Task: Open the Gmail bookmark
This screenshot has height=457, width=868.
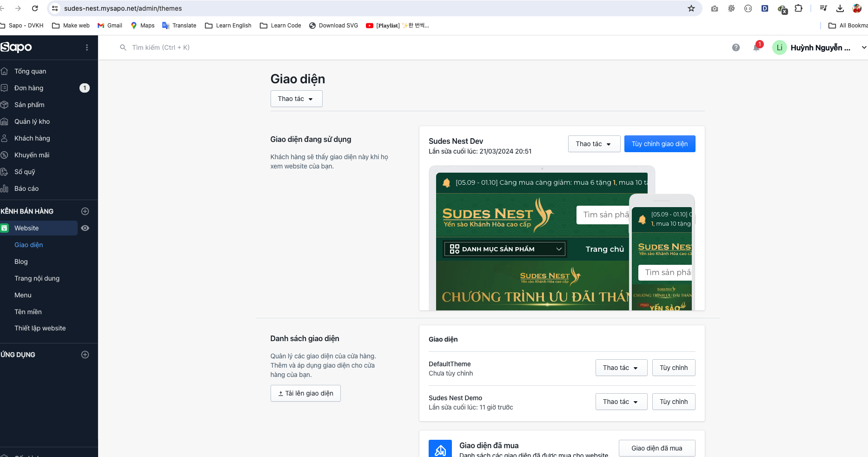Action: point(110,26)
